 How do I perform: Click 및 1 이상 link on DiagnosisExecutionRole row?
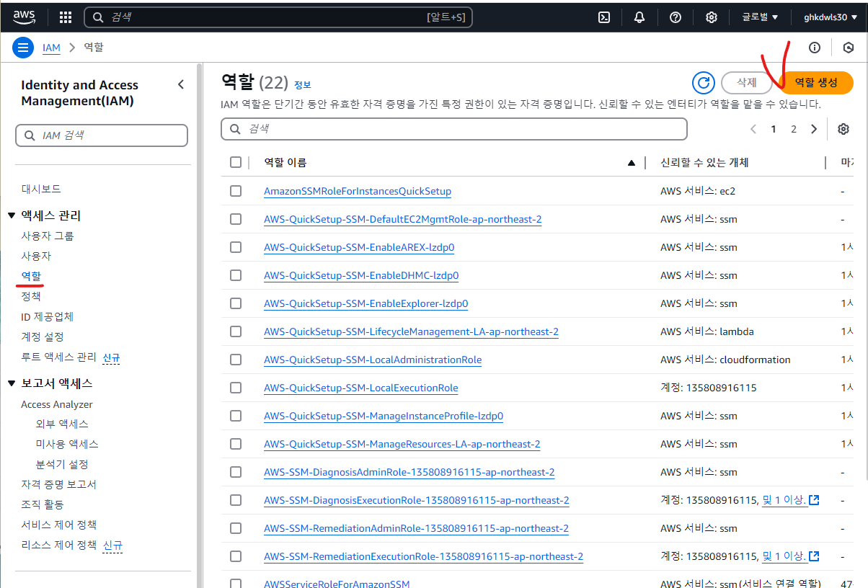click(x=784, y=500)
